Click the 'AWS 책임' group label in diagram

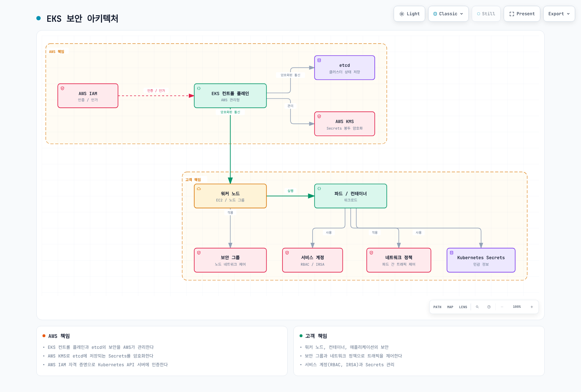(57, 52)
